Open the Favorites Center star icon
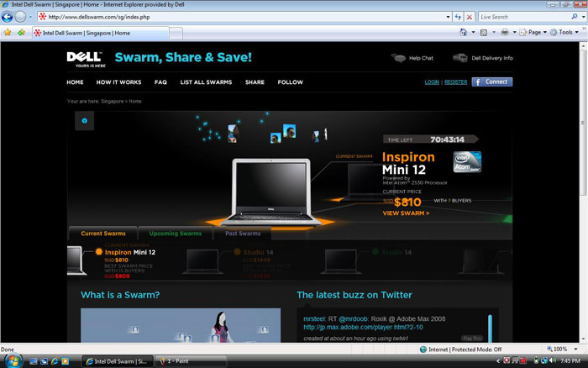The width and height of the screenshot is (588, 368). pos(8,33)
